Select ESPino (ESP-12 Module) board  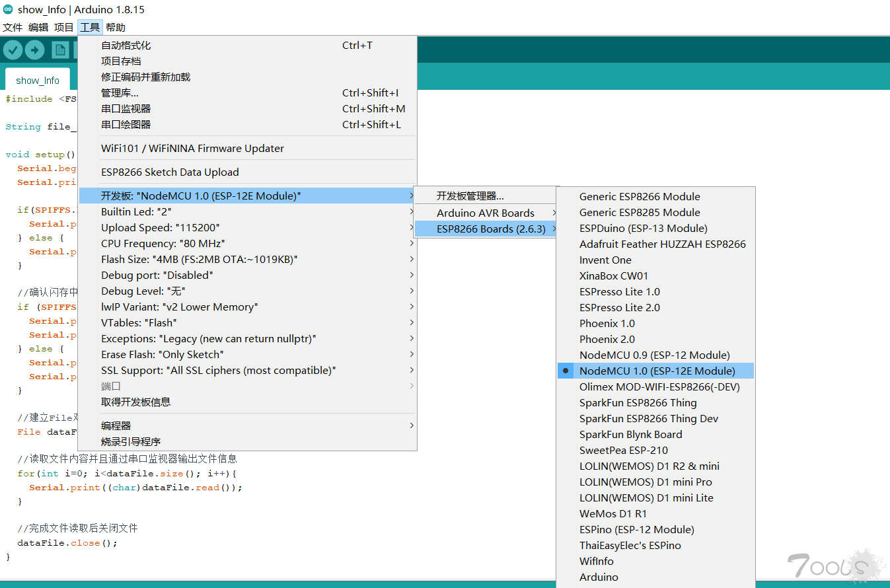click(x=655, y=529)
